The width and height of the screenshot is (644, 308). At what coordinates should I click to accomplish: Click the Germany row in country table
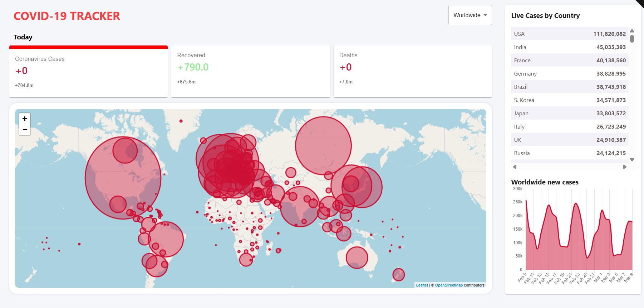coord(570,73)
